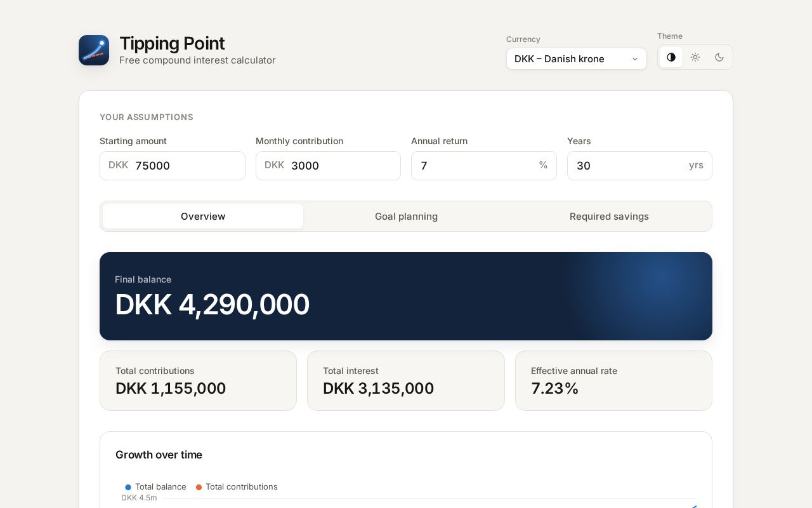Change the Annual return field
The image size is (812, 508).
click(x=484, y=166)
